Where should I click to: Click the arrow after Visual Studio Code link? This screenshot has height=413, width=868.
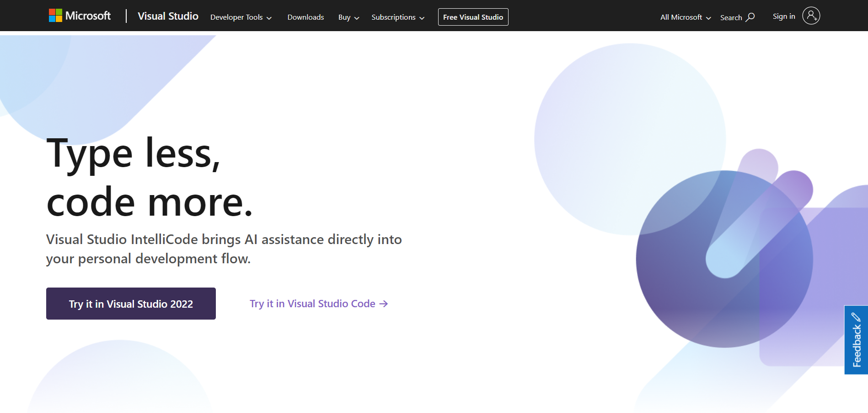pyautogui.click(x=384, y=304)
